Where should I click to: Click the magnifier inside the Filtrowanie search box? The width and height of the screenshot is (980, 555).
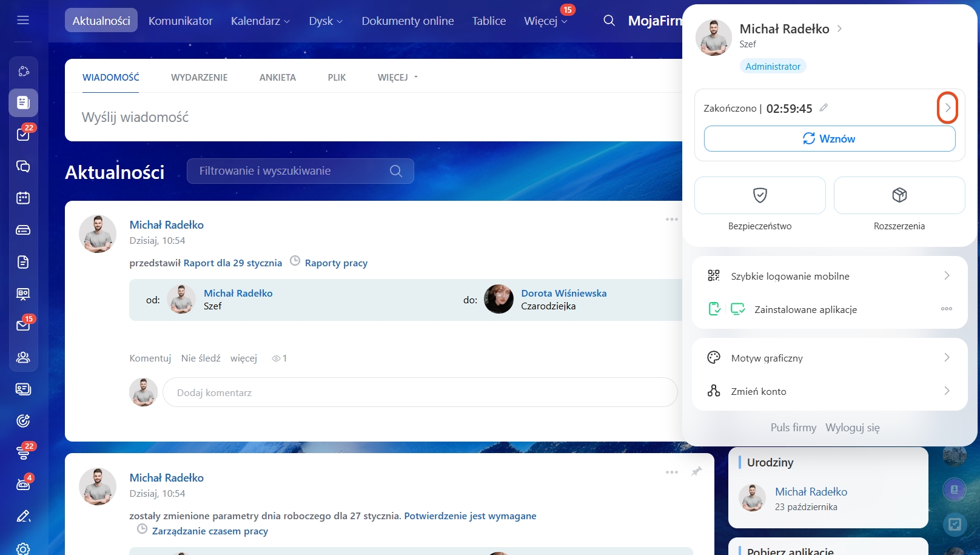coord(396,171)
